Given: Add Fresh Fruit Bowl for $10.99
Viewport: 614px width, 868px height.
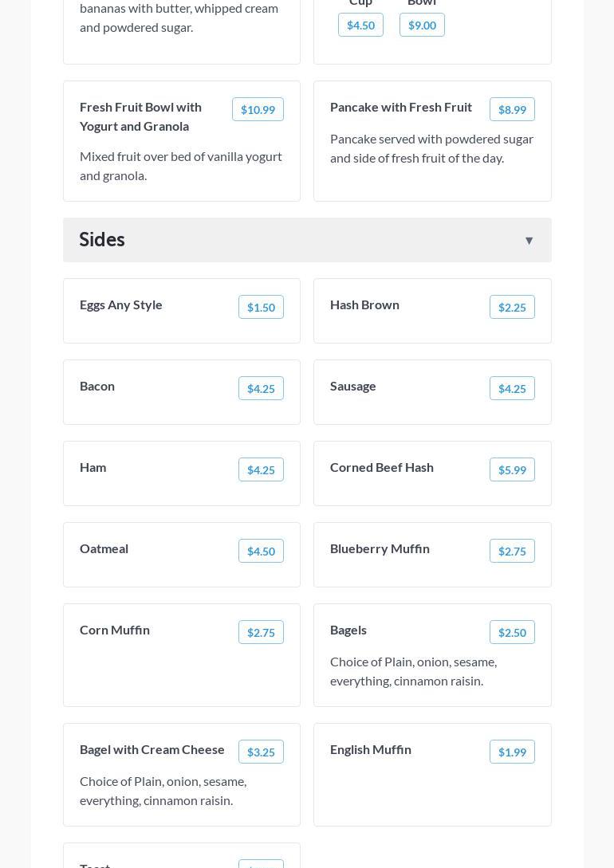Looking at the screenshot, I should click(258, 110).
